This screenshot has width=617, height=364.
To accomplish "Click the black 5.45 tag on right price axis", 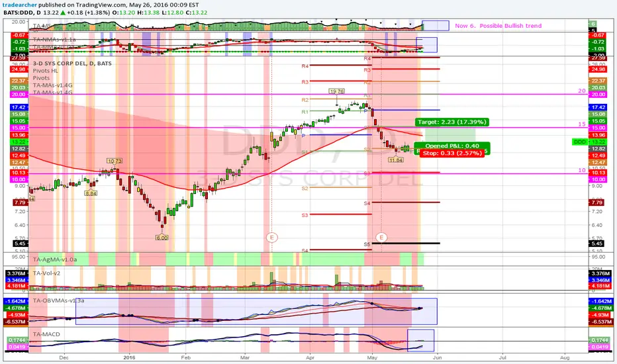I will (x=597, y=244).
